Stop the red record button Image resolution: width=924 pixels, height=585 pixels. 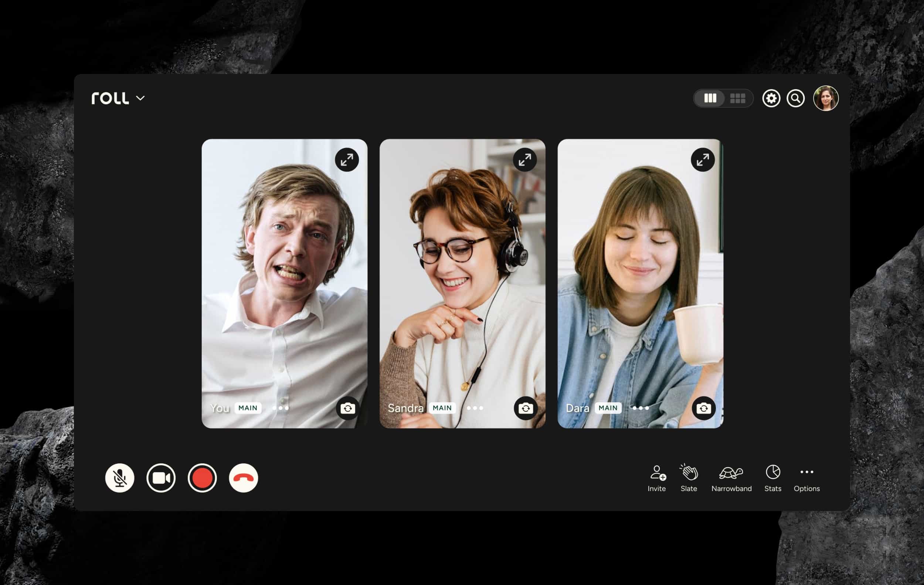pyautogui.click(x=202, y=478)
